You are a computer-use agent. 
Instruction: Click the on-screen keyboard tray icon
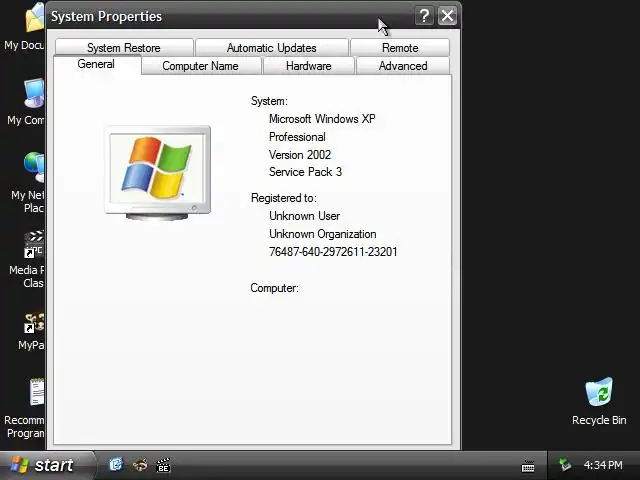click(x=528, y=466)
